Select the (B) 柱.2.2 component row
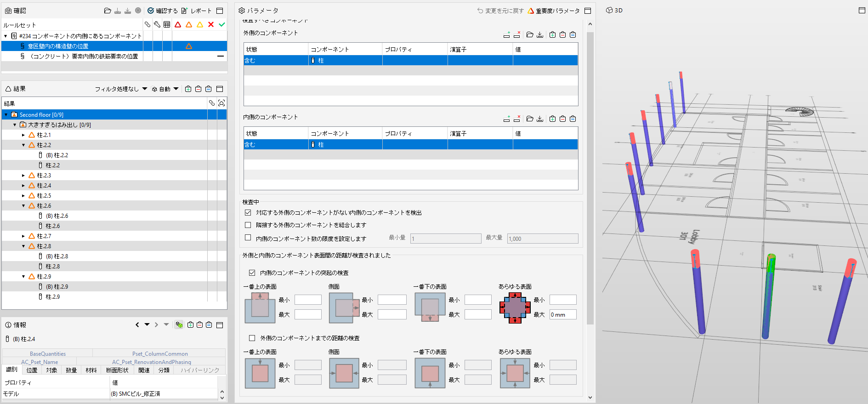This screenshot has width=868, height=404. point(57,155)
